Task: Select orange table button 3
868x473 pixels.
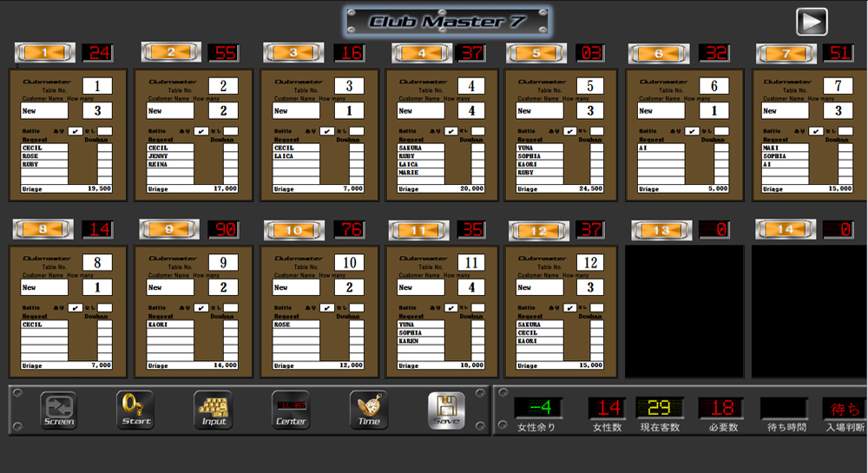Action: coord(293,53)
